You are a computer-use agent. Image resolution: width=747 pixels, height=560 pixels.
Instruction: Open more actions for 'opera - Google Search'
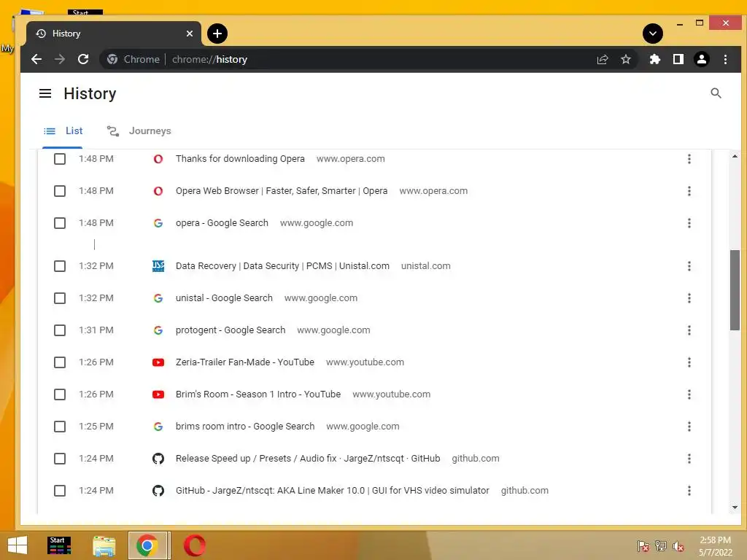tap(689, 223)
